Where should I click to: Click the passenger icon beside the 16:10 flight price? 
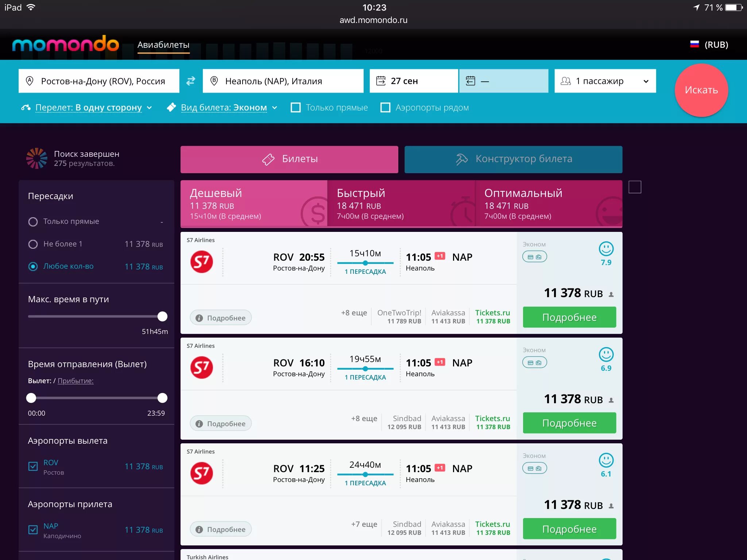tap(611, 400)
